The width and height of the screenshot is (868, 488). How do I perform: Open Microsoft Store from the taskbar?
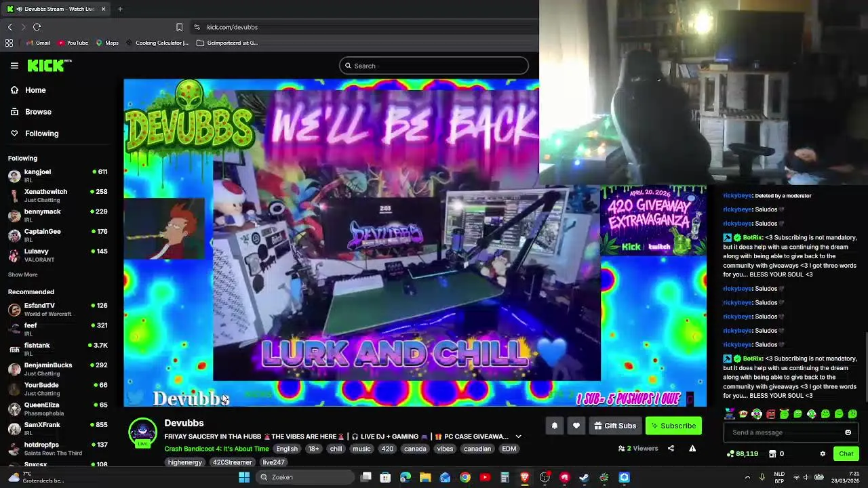point(385,477)
